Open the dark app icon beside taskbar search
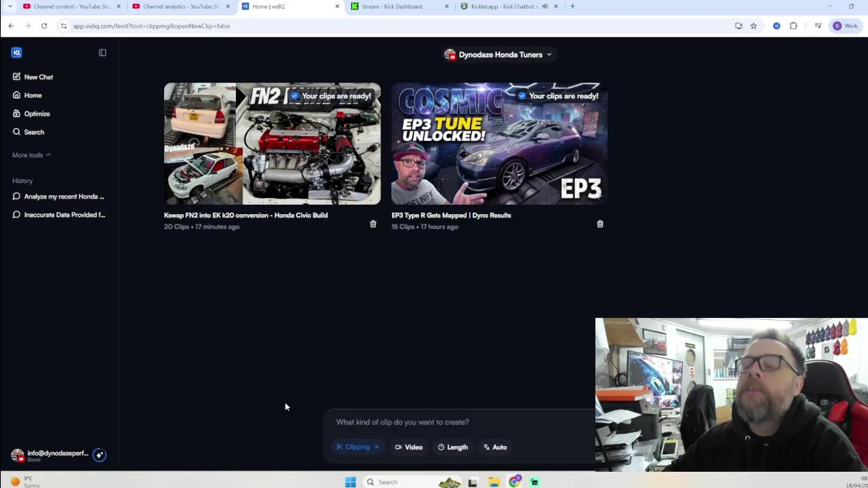Screen dimensions: 868x488 point(473,482)
